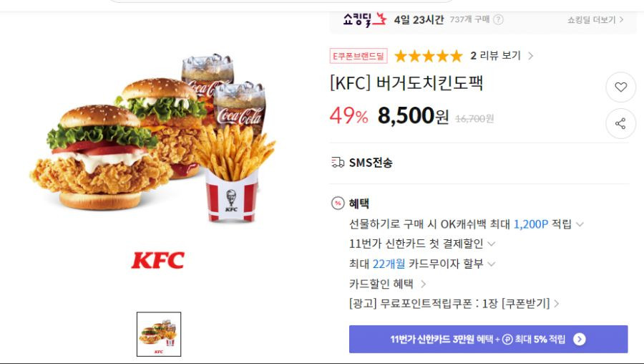Open 카드할인 혜택 link
The height and width of the screenshot is (364, 644).
(x=387, y=284)
